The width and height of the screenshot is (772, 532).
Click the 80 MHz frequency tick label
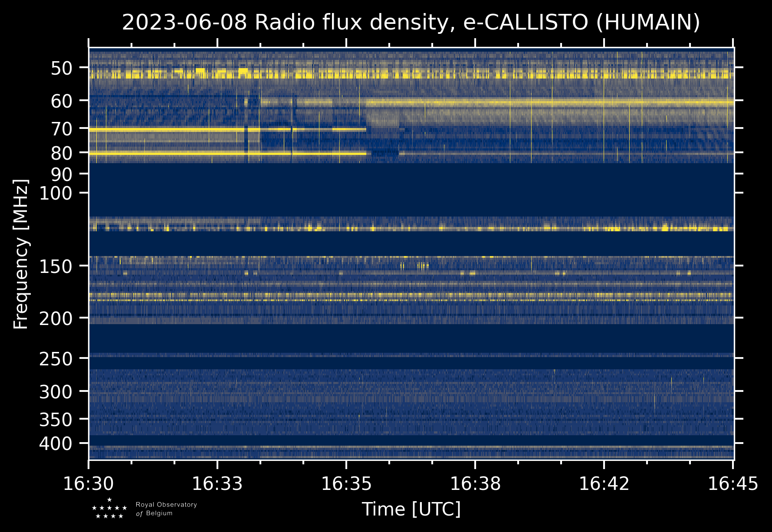(61, 153)
